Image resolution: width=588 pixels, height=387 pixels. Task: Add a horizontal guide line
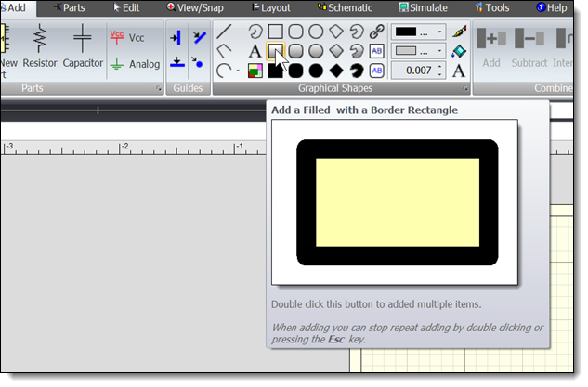(x=177, y=62)
